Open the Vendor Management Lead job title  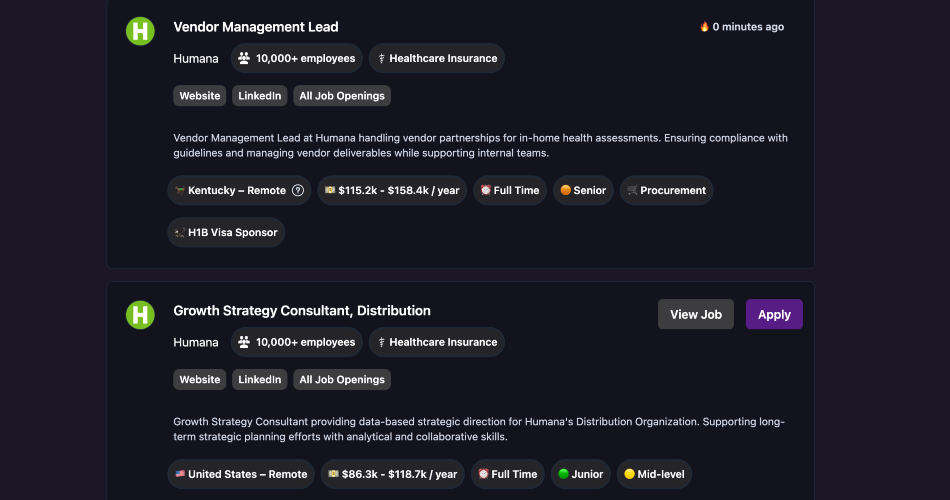click(x=256, y=27)
